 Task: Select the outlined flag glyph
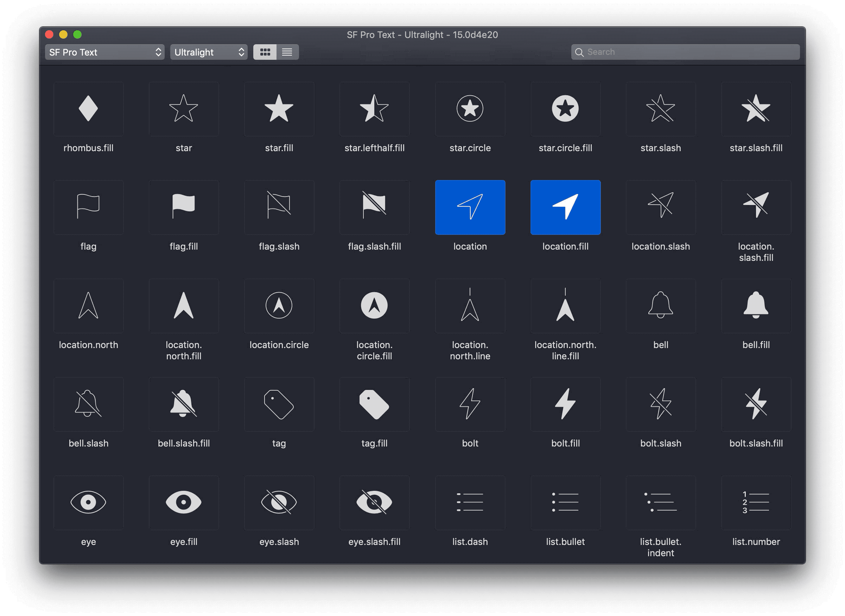(x=88, y=207)
